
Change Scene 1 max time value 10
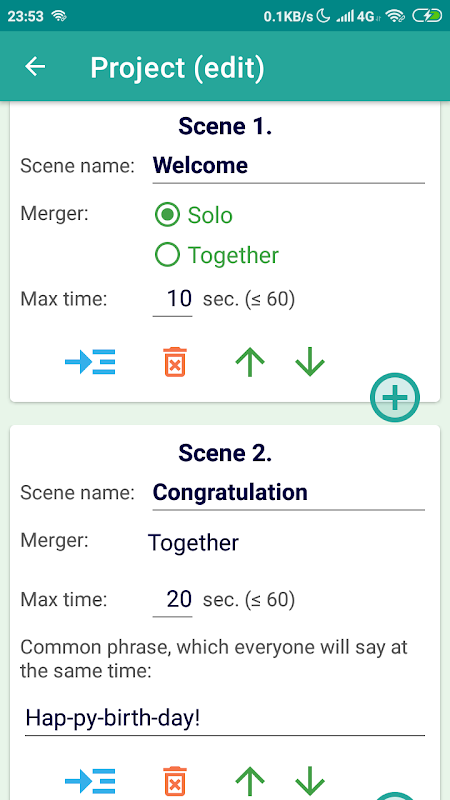coord(172,299)
